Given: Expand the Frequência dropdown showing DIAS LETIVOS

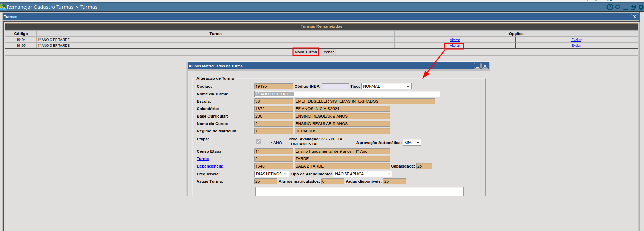Looking at the screenshot, I should tap(272, 174).
